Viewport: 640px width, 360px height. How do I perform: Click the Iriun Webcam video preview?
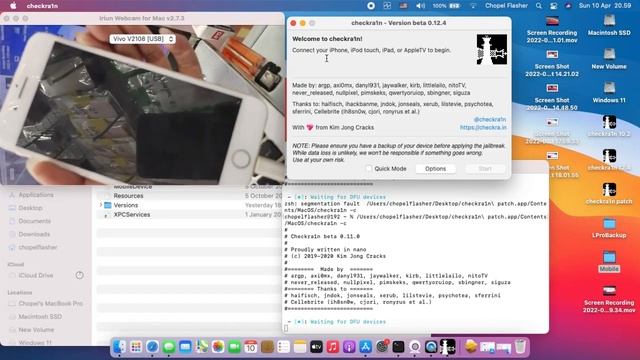pos(142,105)
